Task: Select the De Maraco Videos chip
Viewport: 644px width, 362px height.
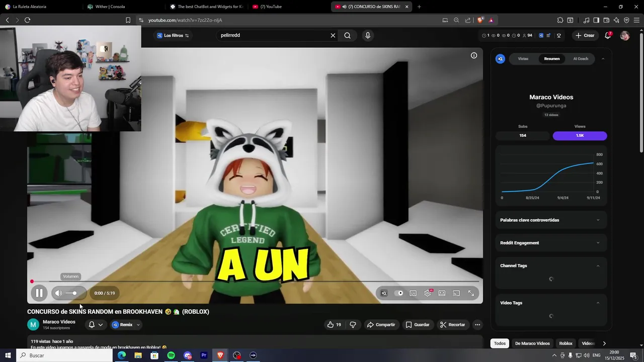Action: (532, 343)
